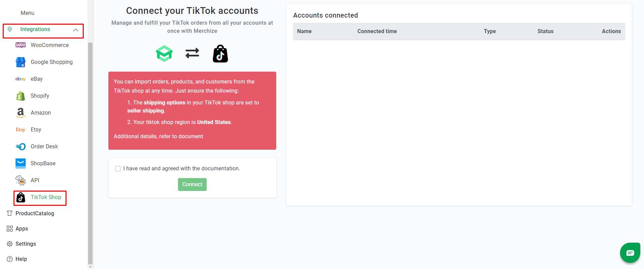Open the green chat support bubble
644x269 pixels.
[630, 253]
